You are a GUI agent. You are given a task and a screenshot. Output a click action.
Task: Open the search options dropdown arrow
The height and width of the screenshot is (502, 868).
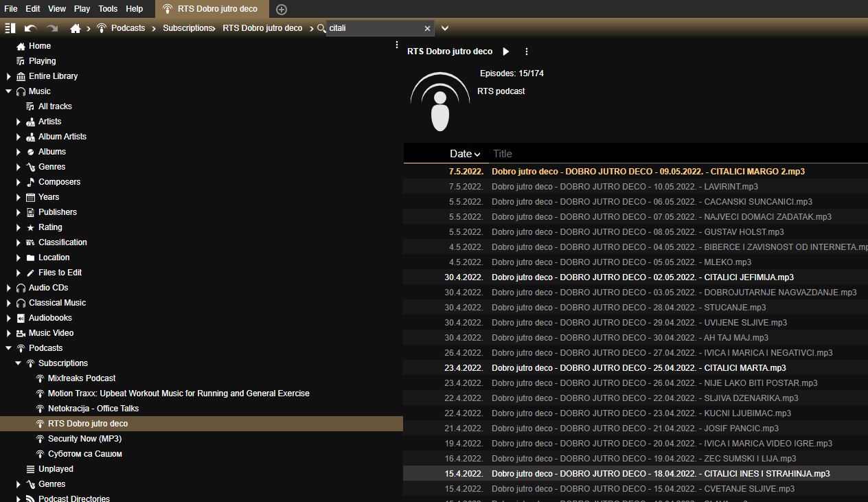(445, 28)
